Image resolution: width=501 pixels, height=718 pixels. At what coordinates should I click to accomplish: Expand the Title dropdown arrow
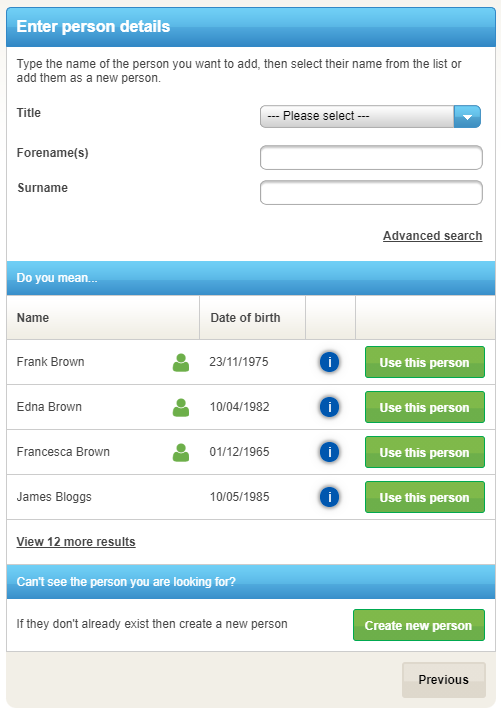[467, 117]
